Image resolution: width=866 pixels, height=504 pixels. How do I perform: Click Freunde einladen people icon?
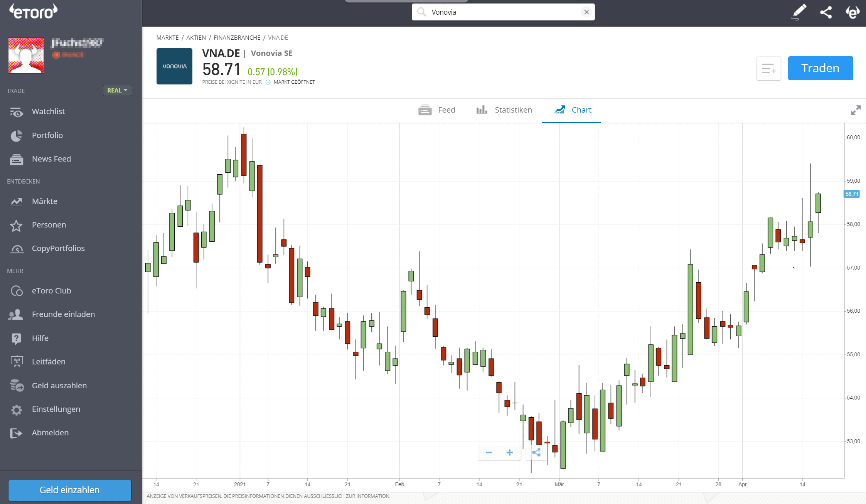[x=16, y=315]
